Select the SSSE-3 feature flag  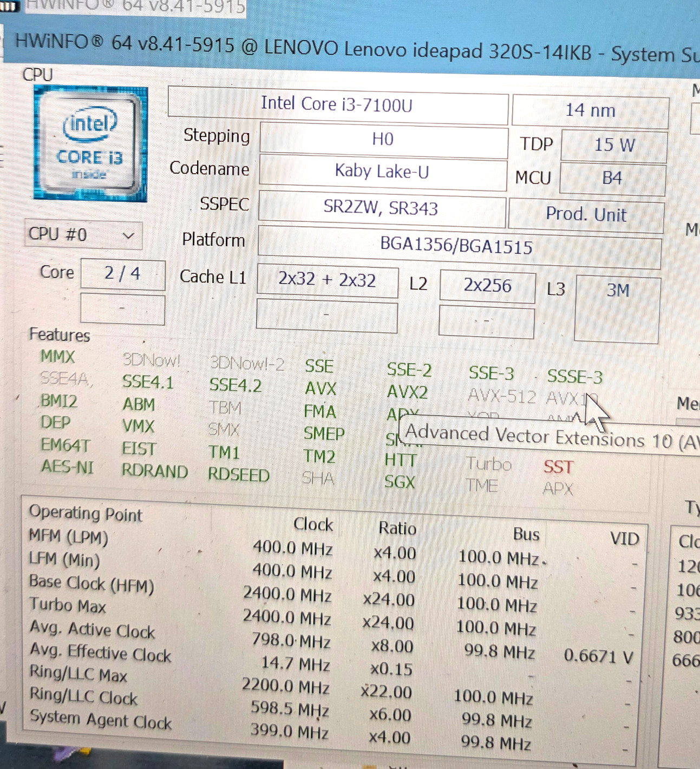click(575, 377)
